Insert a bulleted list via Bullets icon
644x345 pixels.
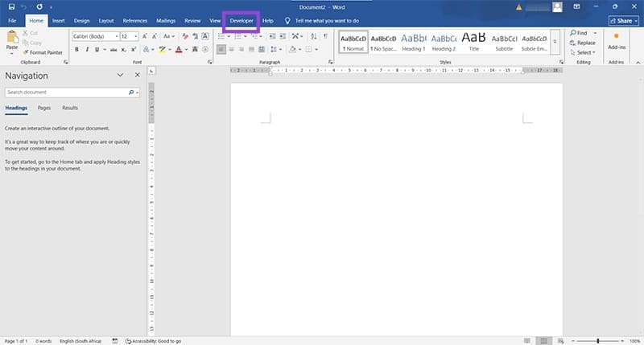pyautogui.click(x=221, y=36)
